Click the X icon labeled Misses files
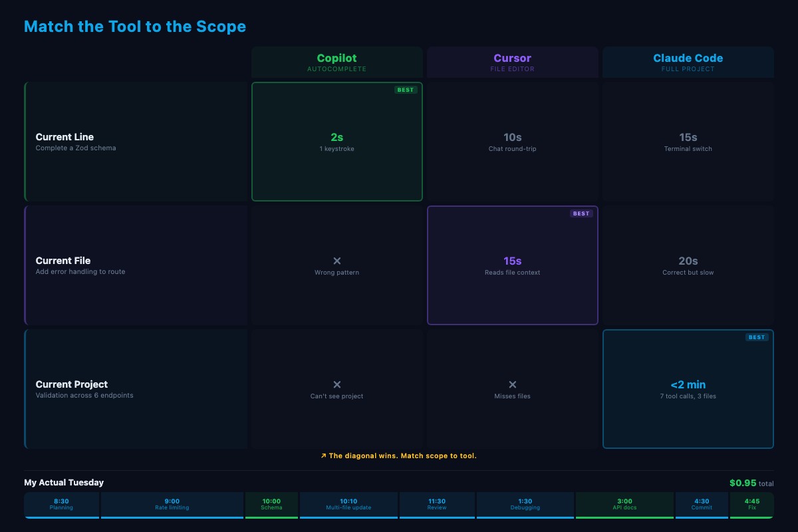798x532 pixels. point(512,384)
